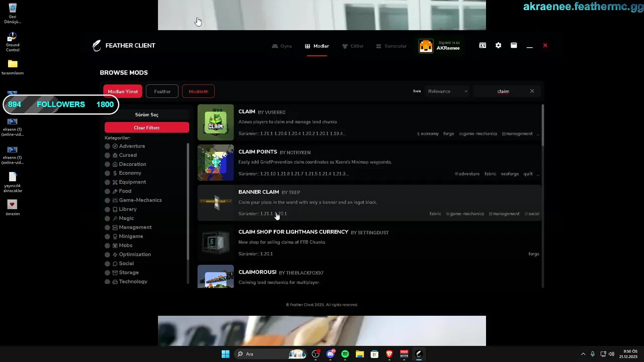The width and height of the screenshot is (644, 362).
Task: Switch to the Ciltler tab
Action: (x=353, y=46)
